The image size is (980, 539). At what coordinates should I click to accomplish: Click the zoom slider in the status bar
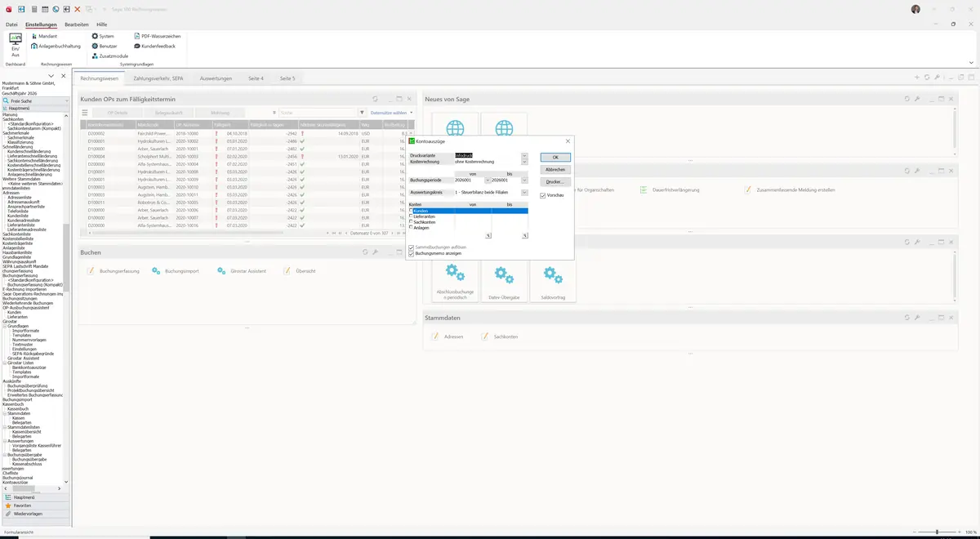937,532
